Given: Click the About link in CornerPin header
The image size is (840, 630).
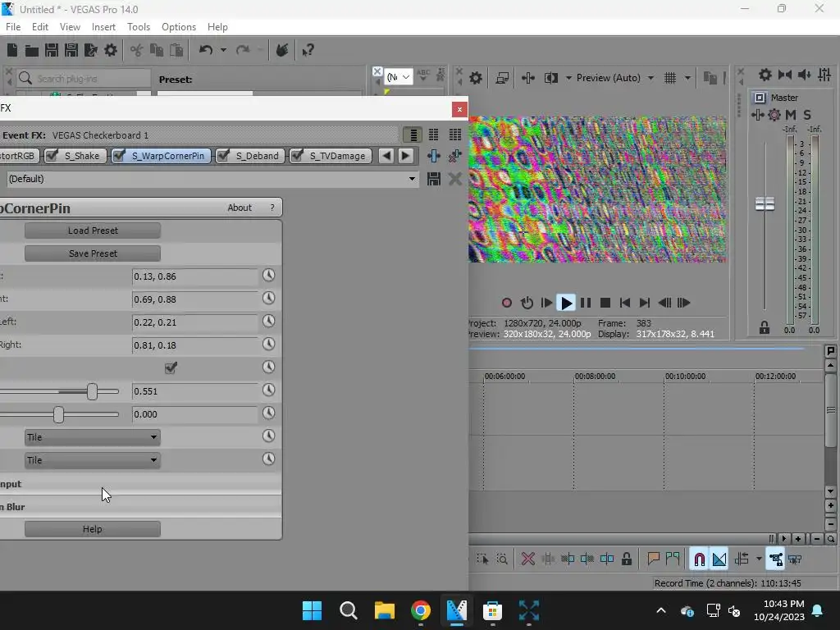Looking at the screenshot, I should click(x=239, y=208).
